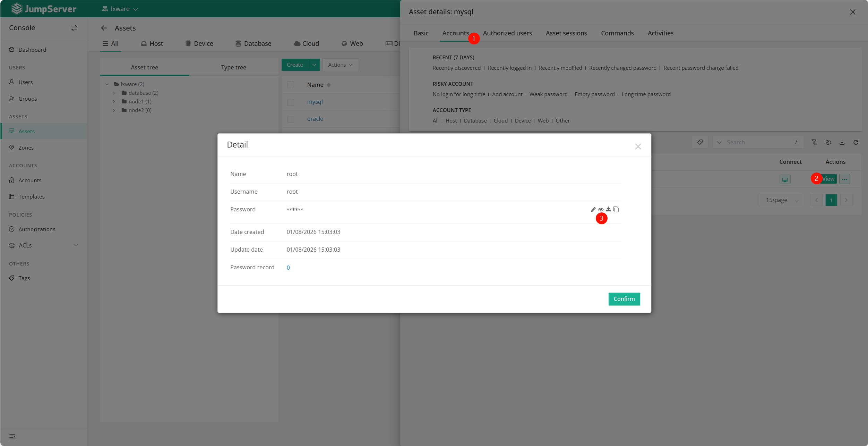
Task: Toggle the console switch arrows icon
Action: [x=74, y=28]
